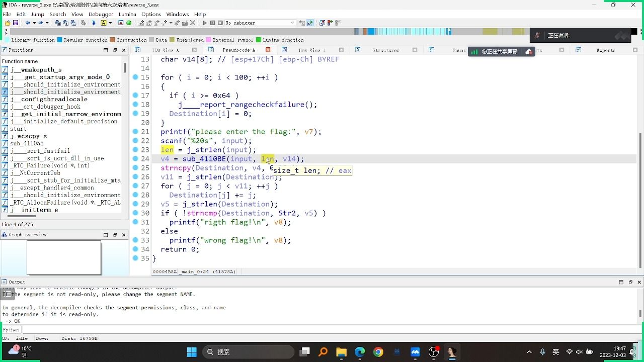Click sub_4110BE call in line 24
This screenshot has height=362, width=644.
pyautogui.click(x=204, y=159)
